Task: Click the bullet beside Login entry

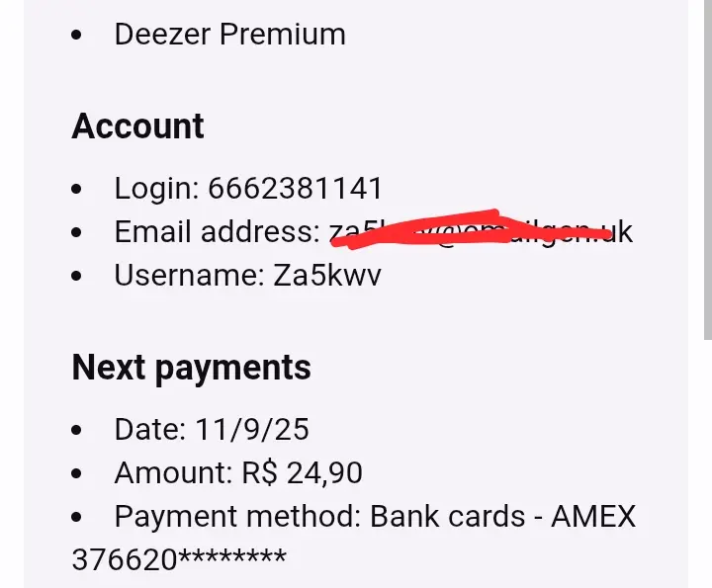Action: pos(77,189)
